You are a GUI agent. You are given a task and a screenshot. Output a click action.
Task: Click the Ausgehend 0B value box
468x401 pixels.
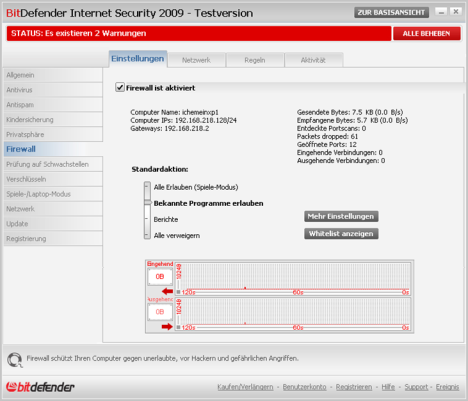tap(160, 312)
